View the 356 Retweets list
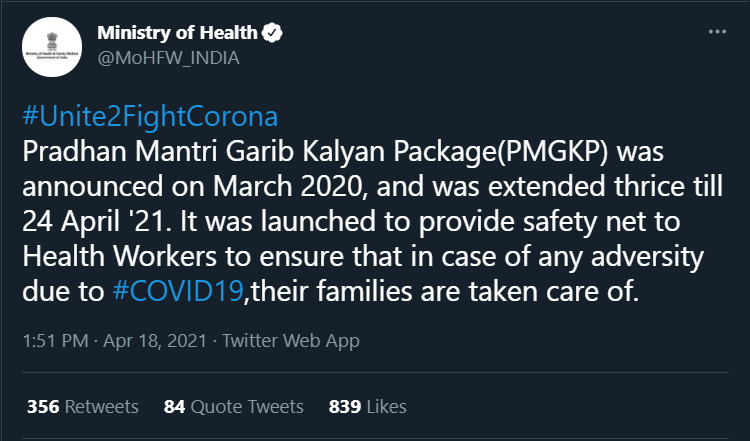This screenshot has width=750, height=441. [x=82, y=407]
